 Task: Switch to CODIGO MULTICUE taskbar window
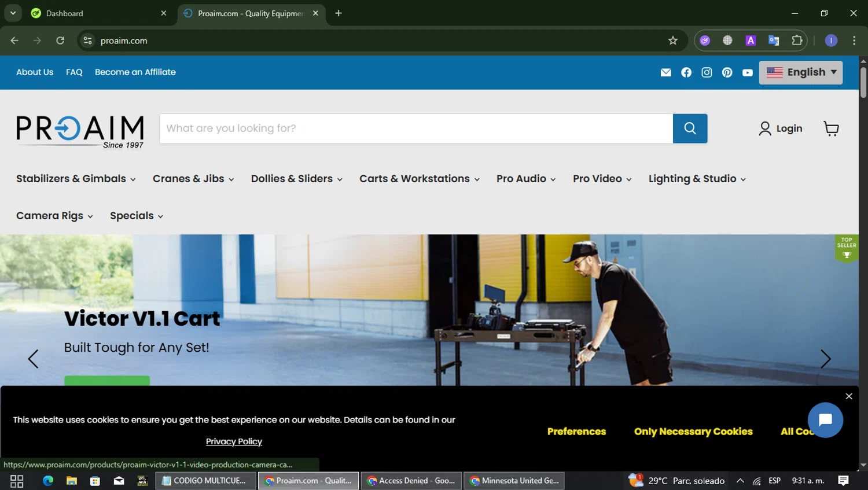coord(205,481)
